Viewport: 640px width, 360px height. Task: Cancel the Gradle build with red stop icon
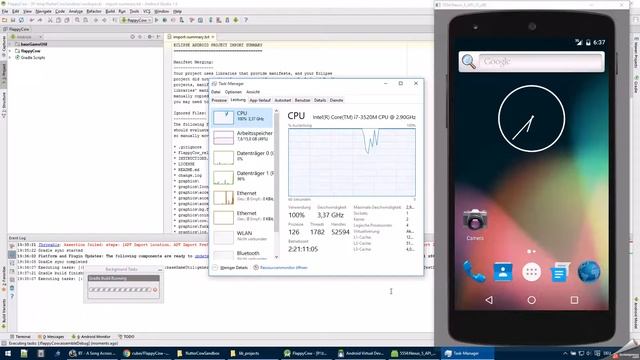click(155, 290)
